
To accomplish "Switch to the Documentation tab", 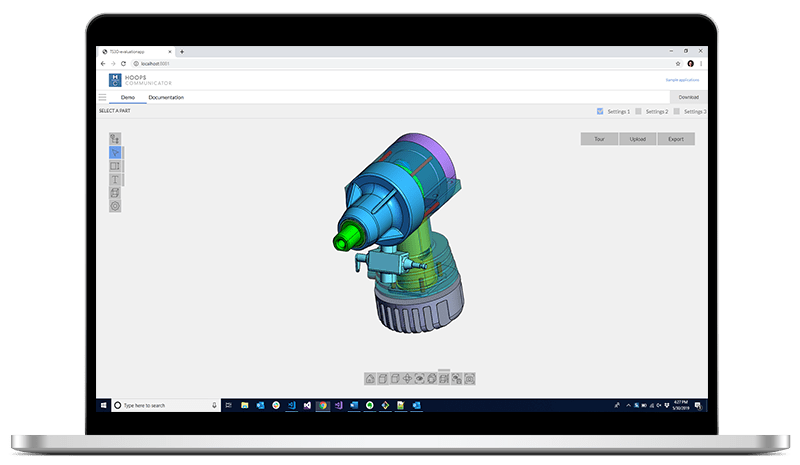I will pos(166,97).
